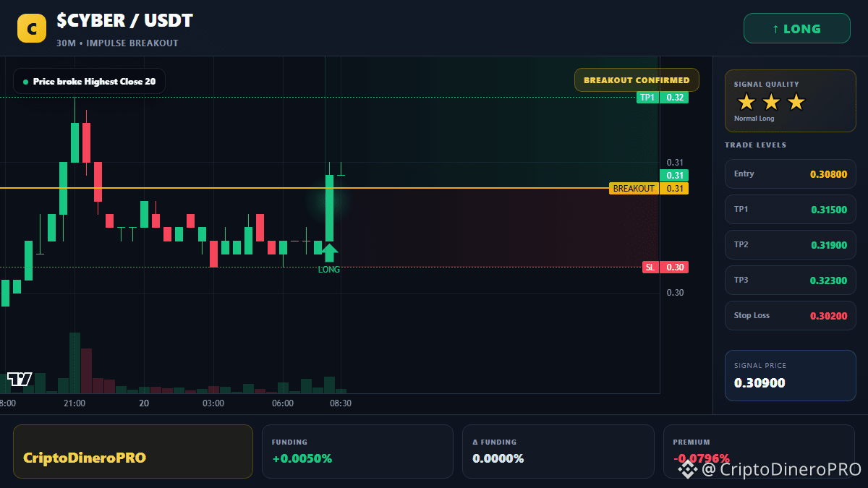Click the TP2 0.31900 trade level row
This screenshot has height=488, width=868.
point(791,245)
